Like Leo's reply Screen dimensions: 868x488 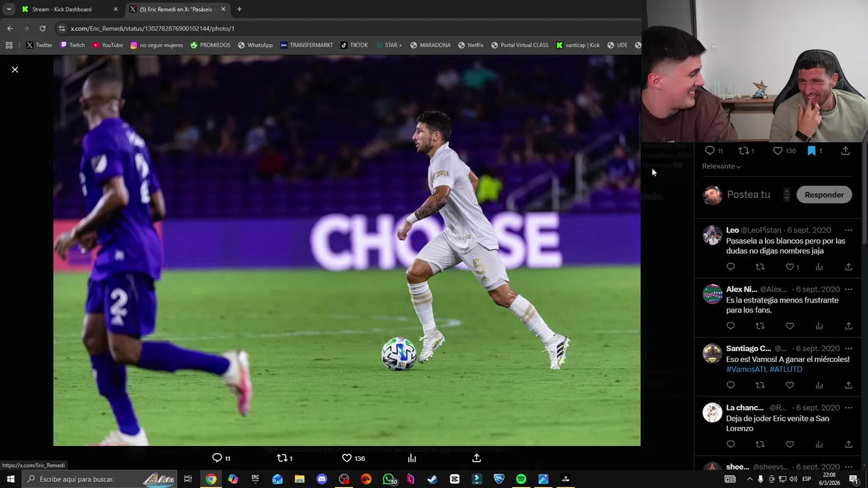tap(790, 267)
